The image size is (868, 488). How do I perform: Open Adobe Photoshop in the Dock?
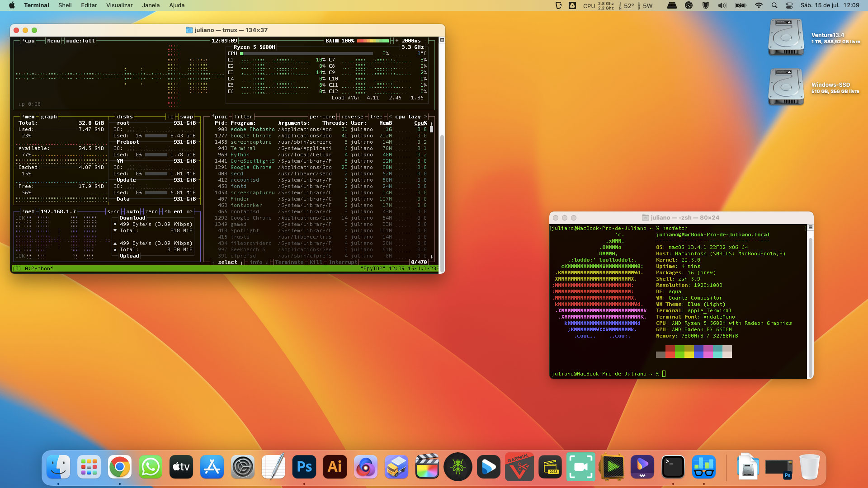tap(304, 467)
